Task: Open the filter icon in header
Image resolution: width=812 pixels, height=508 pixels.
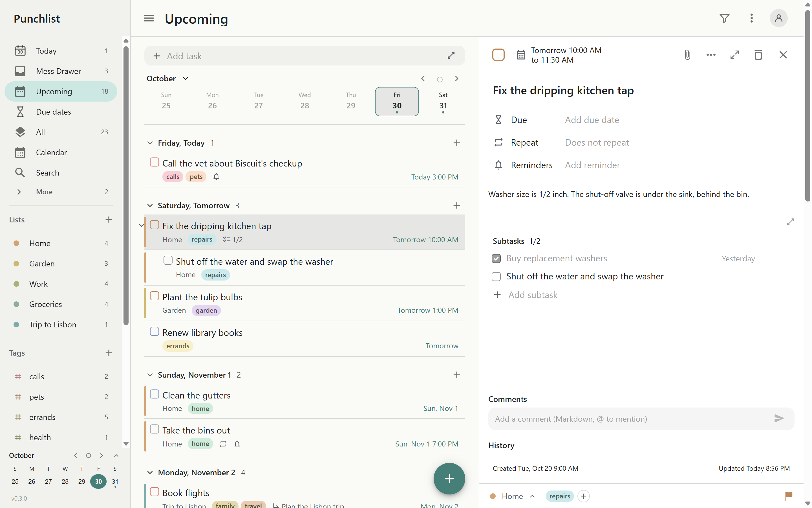Action: (x=724, y=18)
